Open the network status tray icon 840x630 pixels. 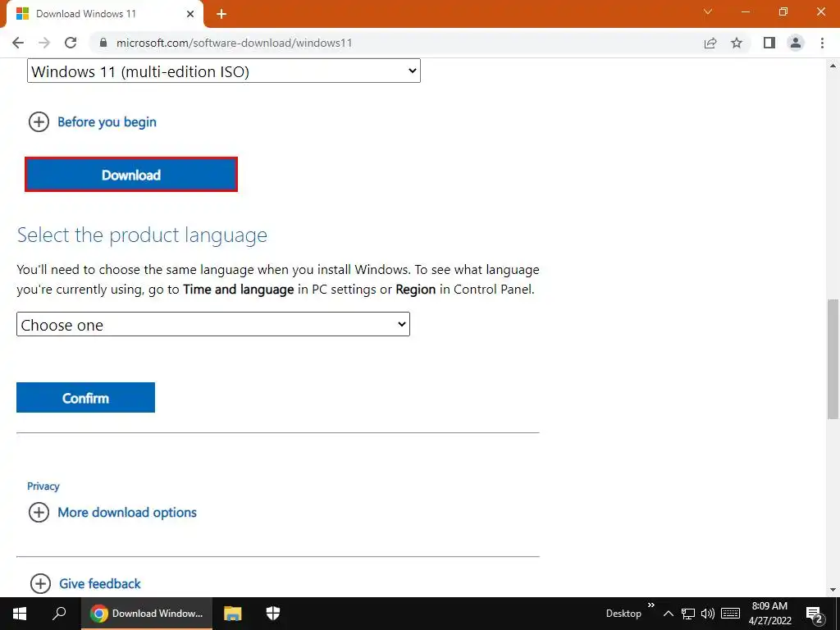tap(688, 614)
